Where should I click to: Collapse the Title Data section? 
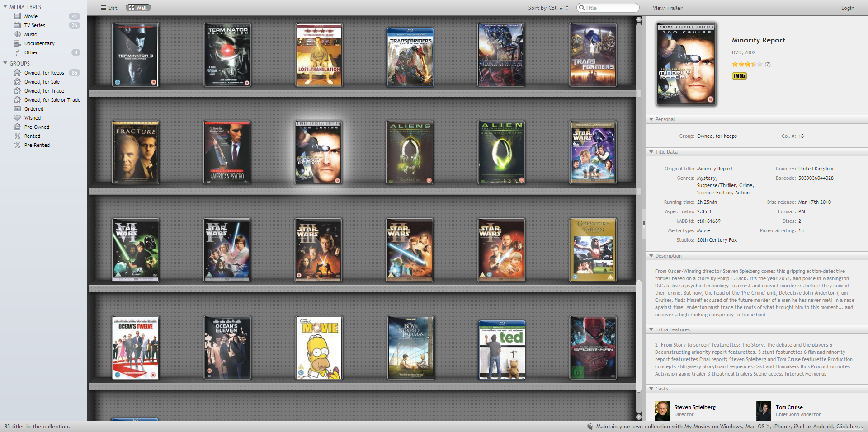tap(651, 152)
